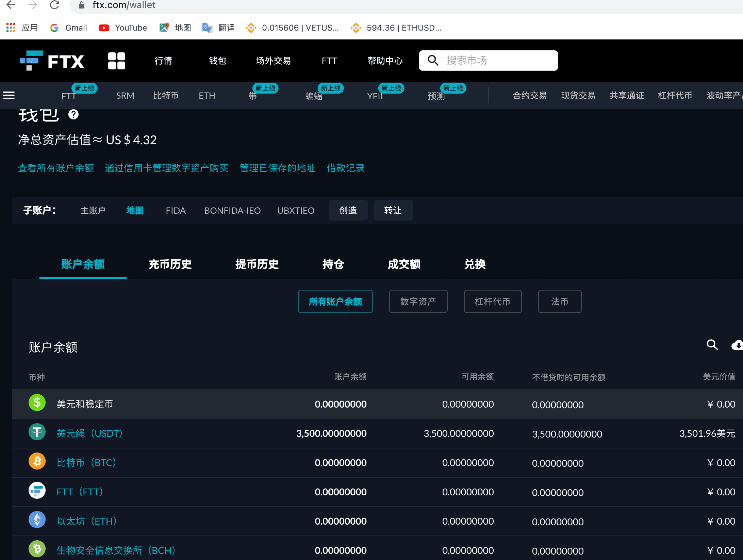Open 通过信用卡管理数字资产购买 link
Image resolution: width=743 pixels, height=560 pixels.
pos(167,168)
